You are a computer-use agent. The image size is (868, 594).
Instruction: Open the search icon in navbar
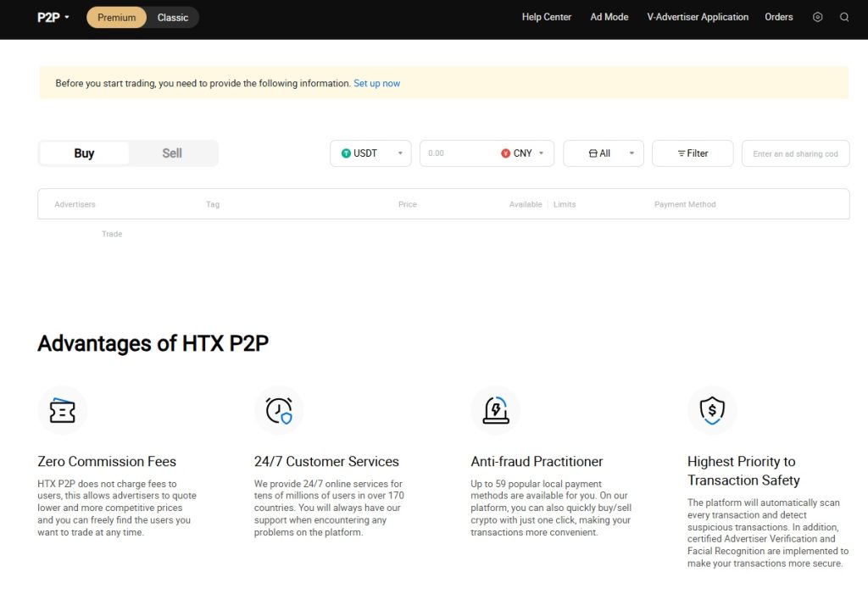click(844, 16)
